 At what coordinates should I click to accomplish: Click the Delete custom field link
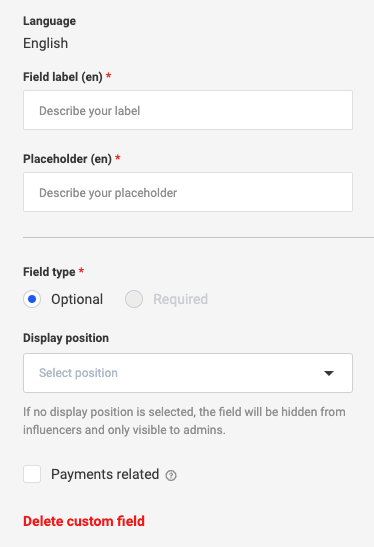pos(84,521)
